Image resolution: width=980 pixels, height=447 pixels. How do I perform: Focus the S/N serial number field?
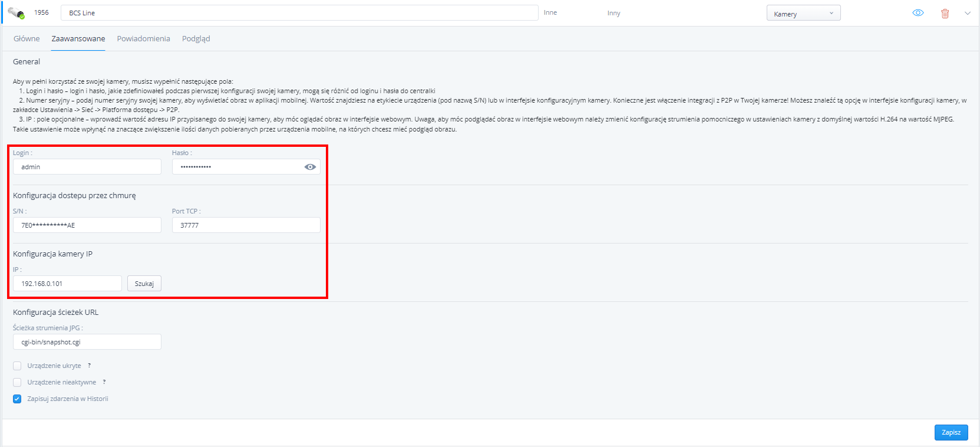click(x=87, y=225)
